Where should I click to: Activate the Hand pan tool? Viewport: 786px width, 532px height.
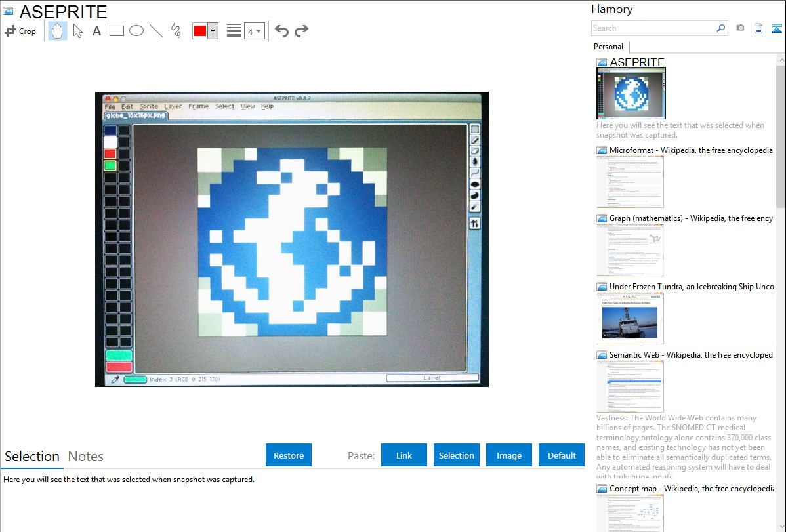(x=58, y=31)
